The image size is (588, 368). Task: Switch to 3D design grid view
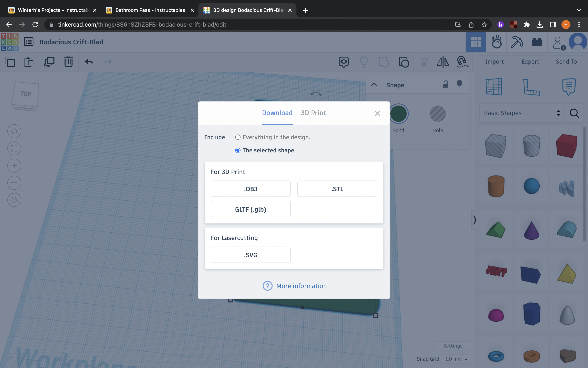pyautogui.click(x=476, y=42)
